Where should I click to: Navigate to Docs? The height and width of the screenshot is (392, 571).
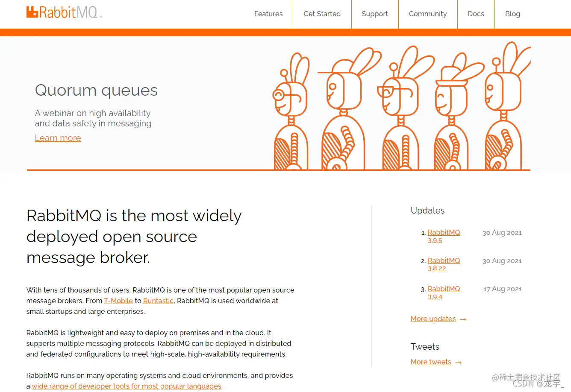pos(476,14)
